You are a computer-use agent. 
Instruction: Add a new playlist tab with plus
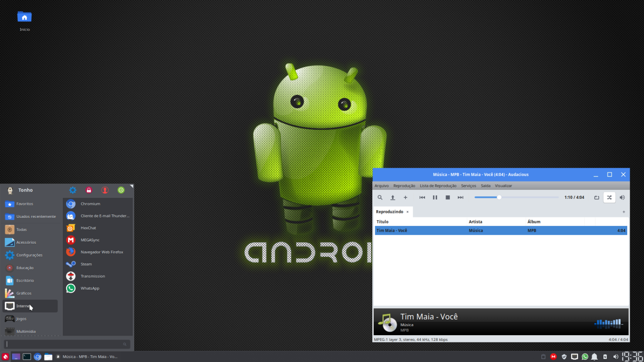point(623,212)
